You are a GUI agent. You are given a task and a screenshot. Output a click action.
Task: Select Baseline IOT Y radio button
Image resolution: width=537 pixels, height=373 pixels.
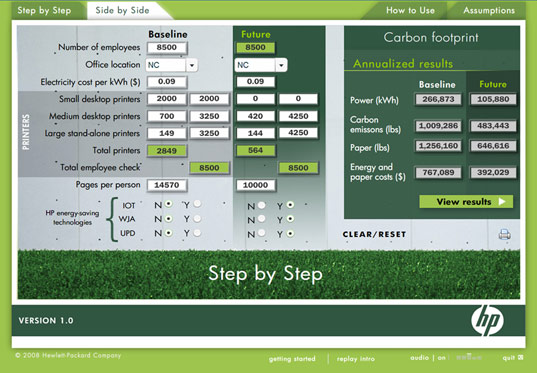197,204
